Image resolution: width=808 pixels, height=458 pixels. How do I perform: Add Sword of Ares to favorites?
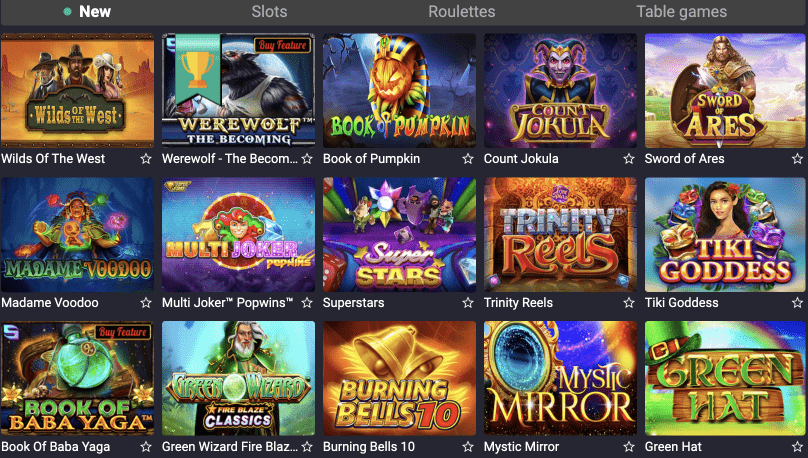click(x=797, y=159)
